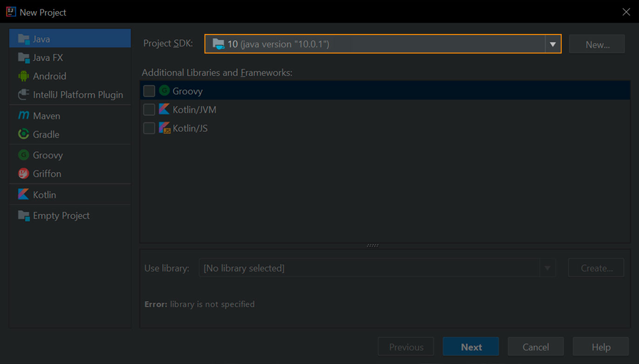Select the Griffon project icon

tap(23, 174)
